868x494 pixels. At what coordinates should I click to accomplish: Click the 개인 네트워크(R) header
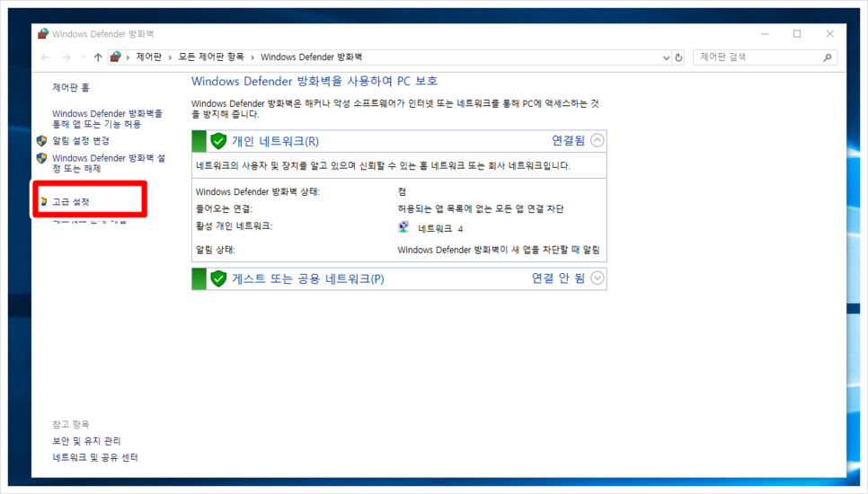click(x=275, y=141)
